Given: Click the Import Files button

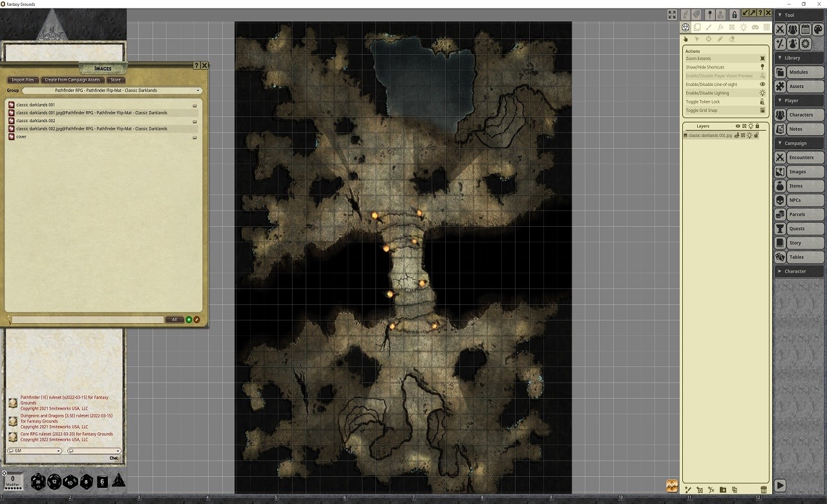Looking at the screenshot, I should point(23,80).
